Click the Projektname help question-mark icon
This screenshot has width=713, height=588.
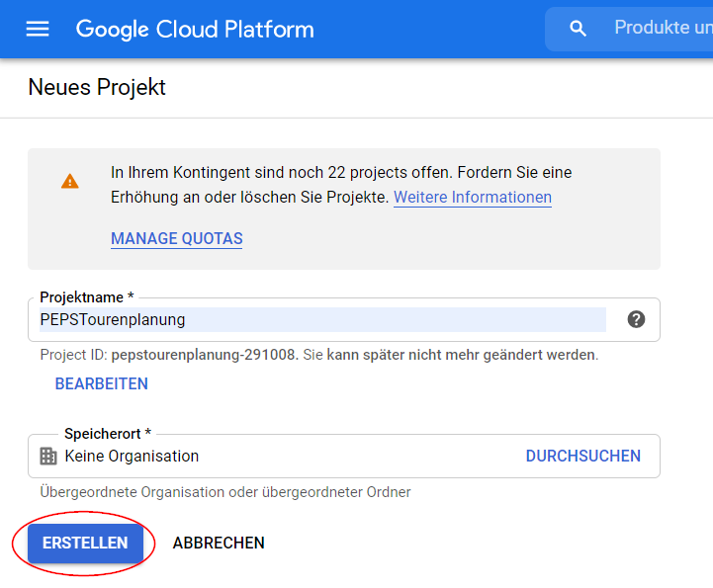pos(636,319)
